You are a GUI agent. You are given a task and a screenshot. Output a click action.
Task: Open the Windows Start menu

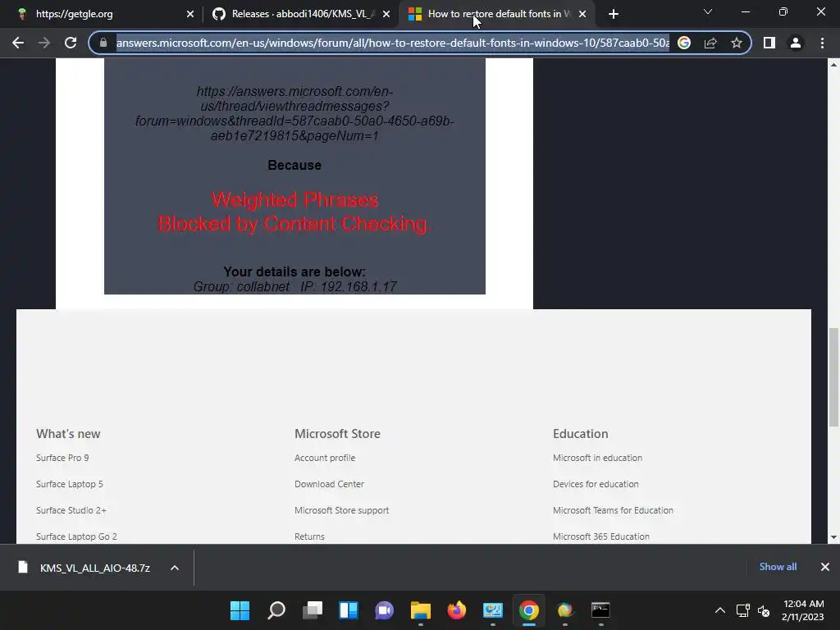click(240, 610)
